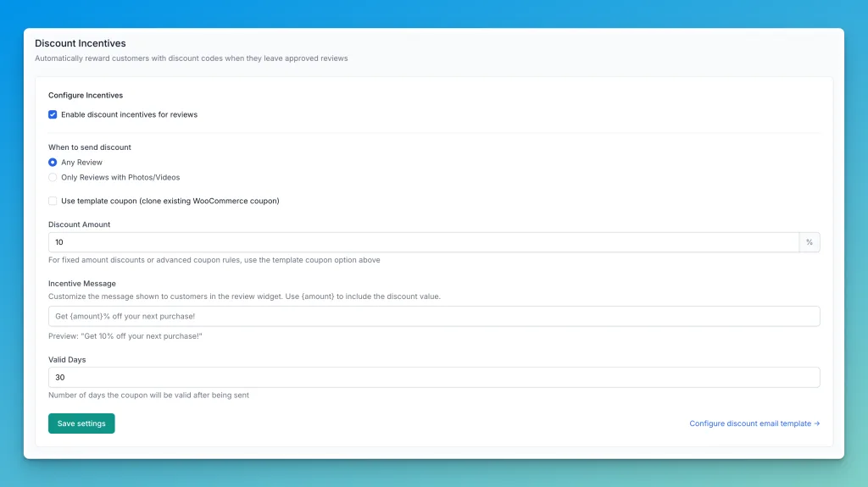Click the Discount Incentives page heading
This screenshot has height=487, width=868.
pos(81,43)
